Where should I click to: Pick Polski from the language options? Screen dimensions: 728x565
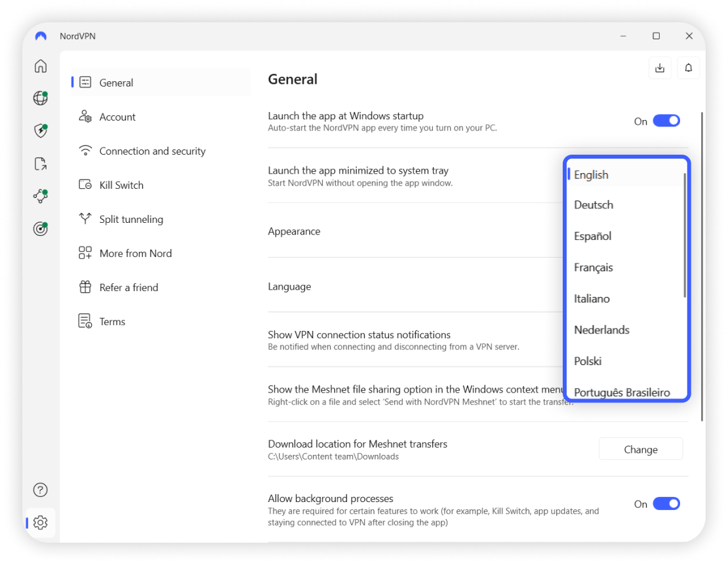point(588,361)
